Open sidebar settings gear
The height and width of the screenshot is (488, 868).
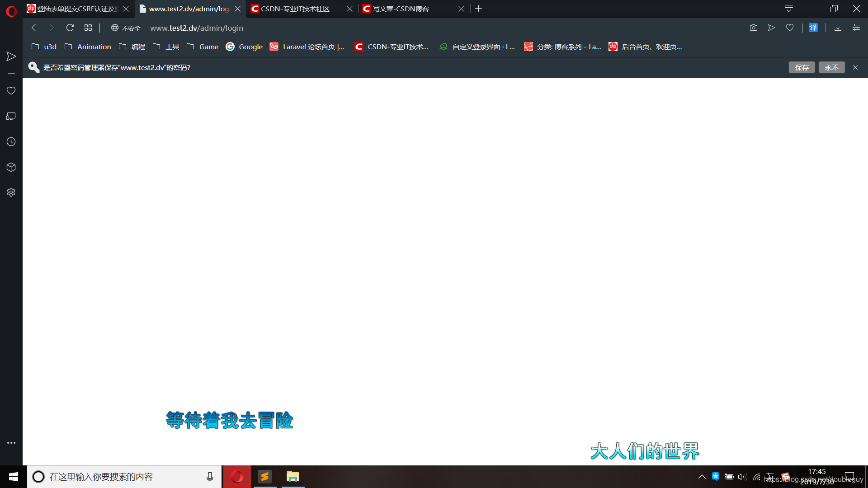(11, 192)
